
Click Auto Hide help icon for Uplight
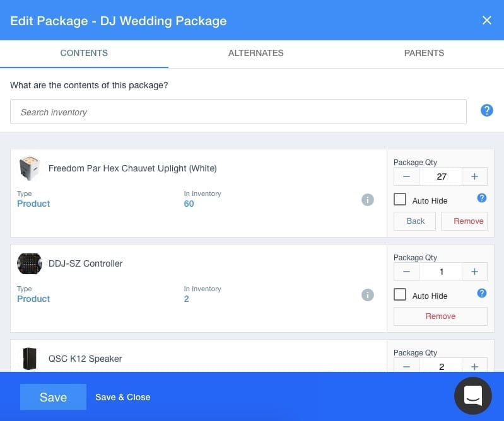[x=482, y=198]
